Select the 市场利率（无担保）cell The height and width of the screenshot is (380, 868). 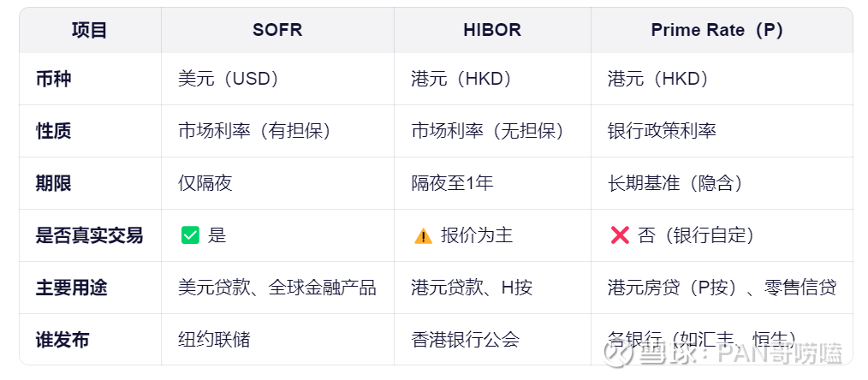pos(487,131)
